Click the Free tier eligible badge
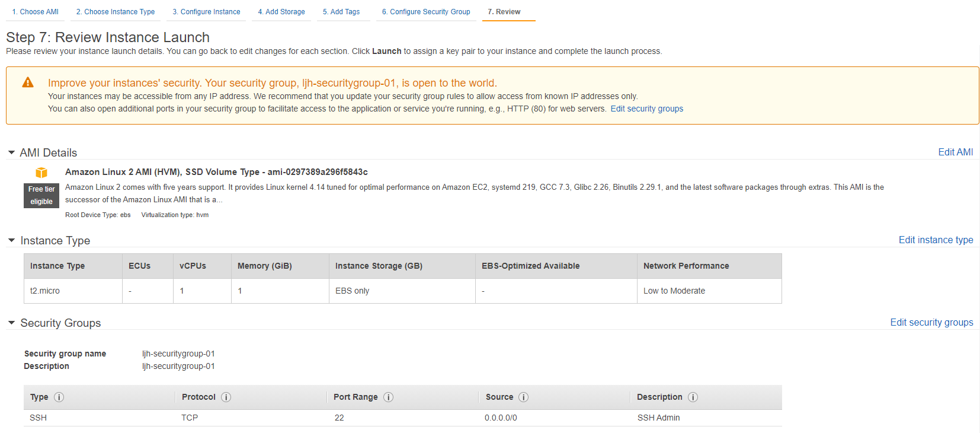 point(41,195)
